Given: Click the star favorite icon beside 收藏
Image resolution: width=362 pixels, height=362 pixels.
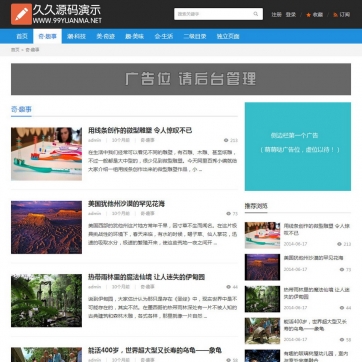Looking at the screenshot, I should click(x=308, y=15).
